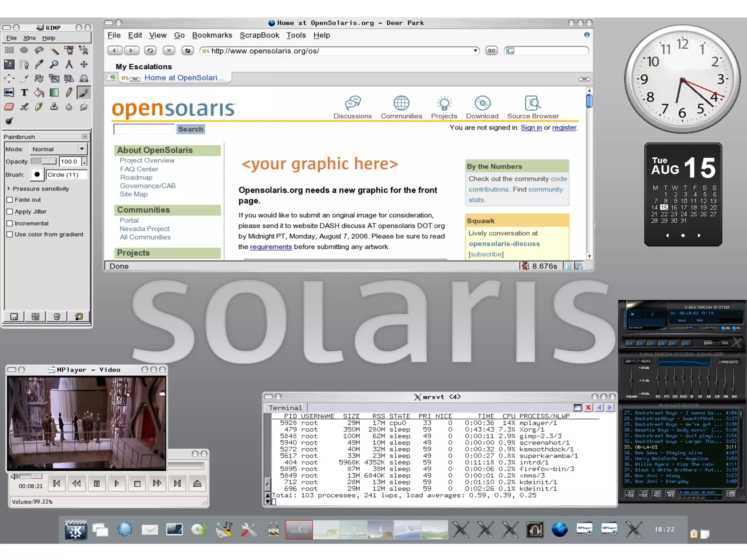Enable the Incremental checkbox
747x560 pixels.
pyautogui.click(x=10, y=223)
